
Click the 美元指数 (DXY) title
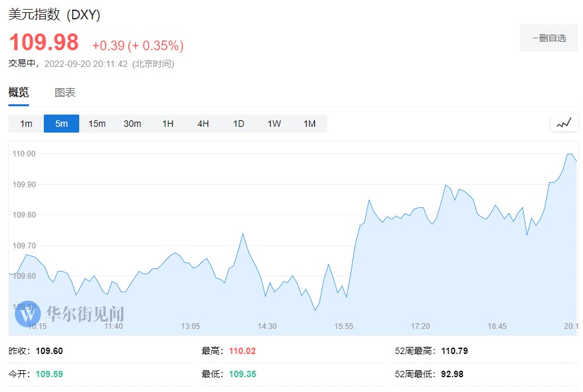coord(54,15)
